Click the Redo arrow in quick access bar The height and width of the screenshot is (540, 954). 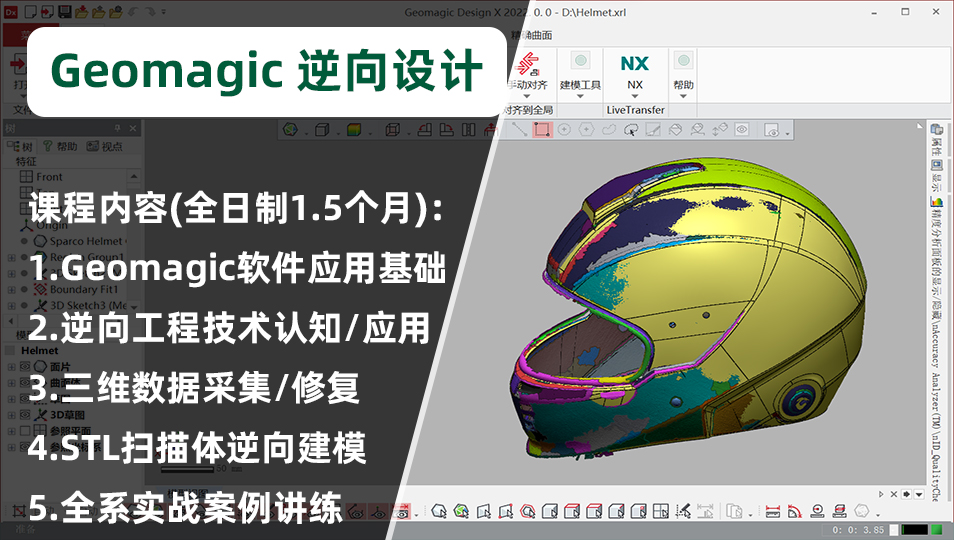point(150,12)
